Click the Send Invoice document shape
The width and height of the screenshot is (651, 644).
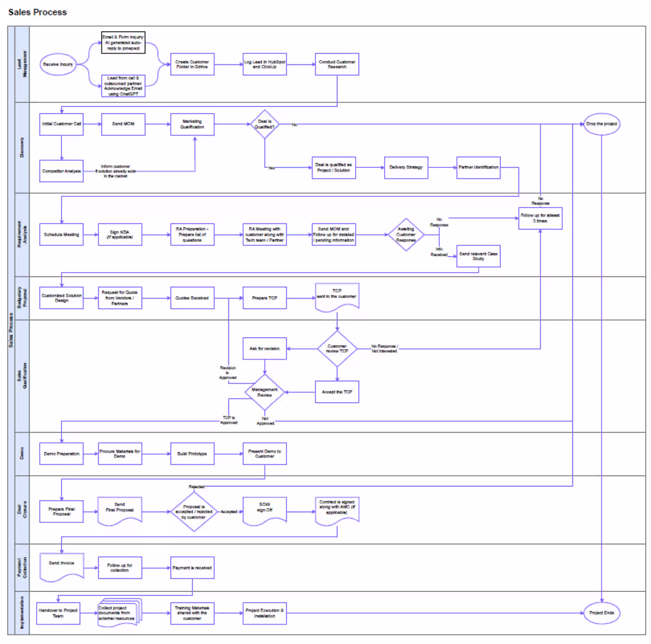[62, 567]
